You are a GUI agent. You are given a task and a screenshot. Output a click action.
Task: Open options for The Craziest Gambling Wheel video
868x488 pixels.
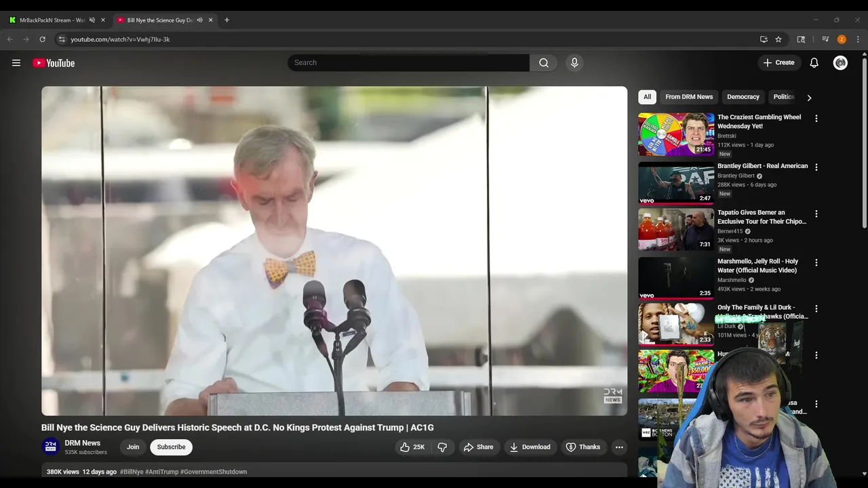816,118
